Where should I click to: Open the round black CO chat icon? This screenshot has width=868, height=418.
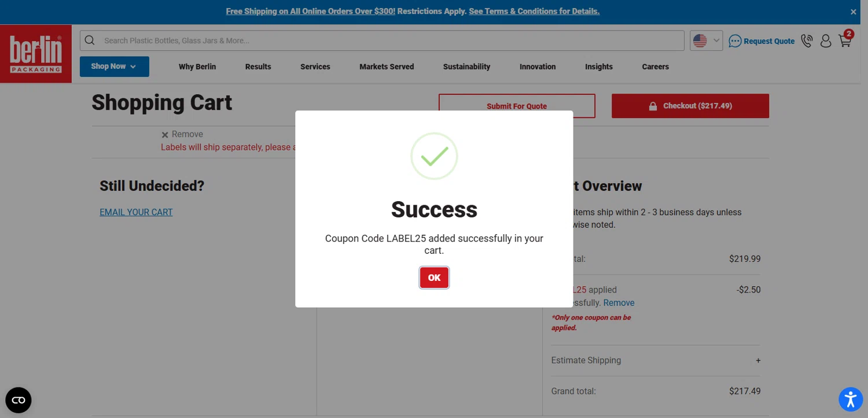pos(19,400)
